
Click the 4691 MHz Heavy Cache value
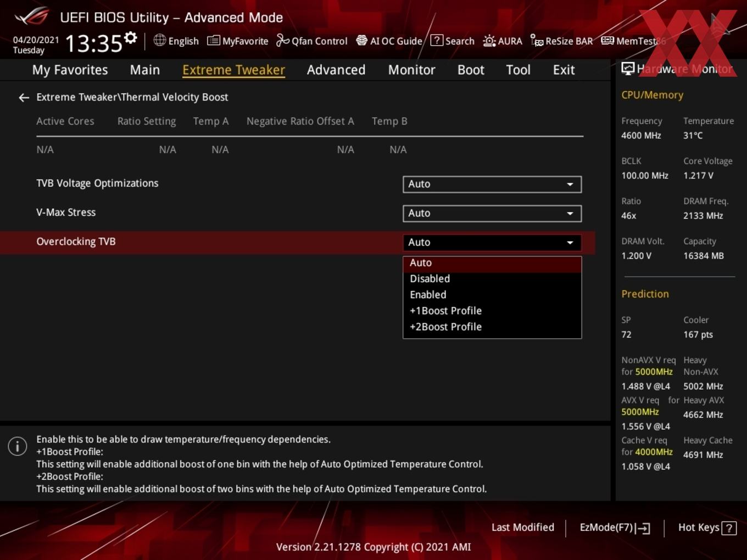coord(703,455)
